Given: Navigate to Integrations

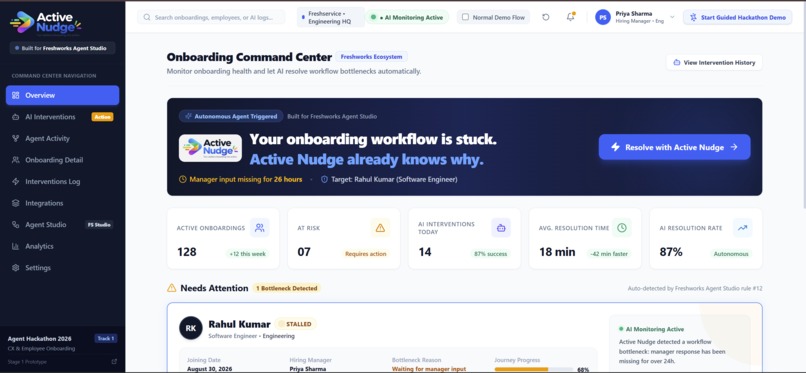Looking at the screenshot, I should coord(62,203).
